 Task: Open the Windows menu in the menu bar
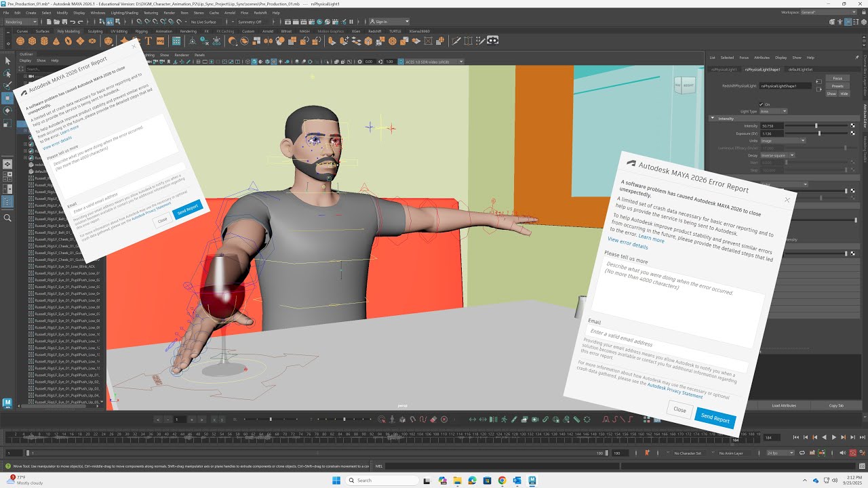click(98, 12)
